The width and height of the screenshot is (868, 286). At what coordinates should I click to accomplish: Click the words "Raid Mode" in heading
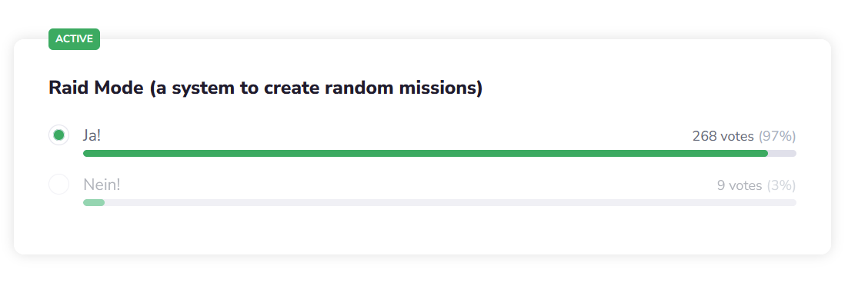(97, 88)
